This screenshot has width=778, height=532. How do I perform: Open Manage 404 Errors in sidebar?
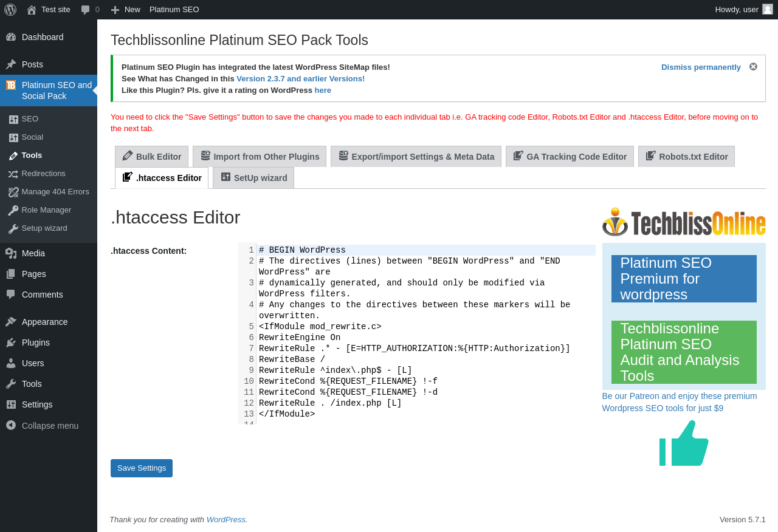pos(55,192)
